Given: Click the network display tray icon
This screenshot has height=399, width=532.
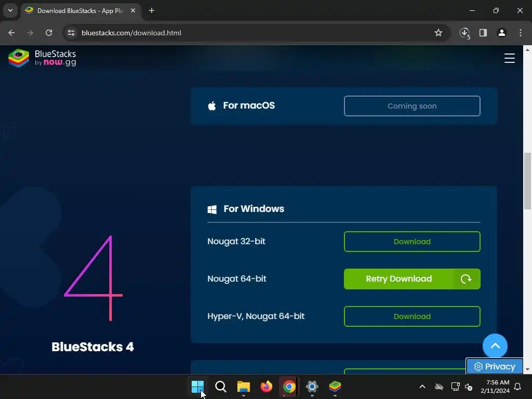Looking at the screenshot, I should (455, 387).
